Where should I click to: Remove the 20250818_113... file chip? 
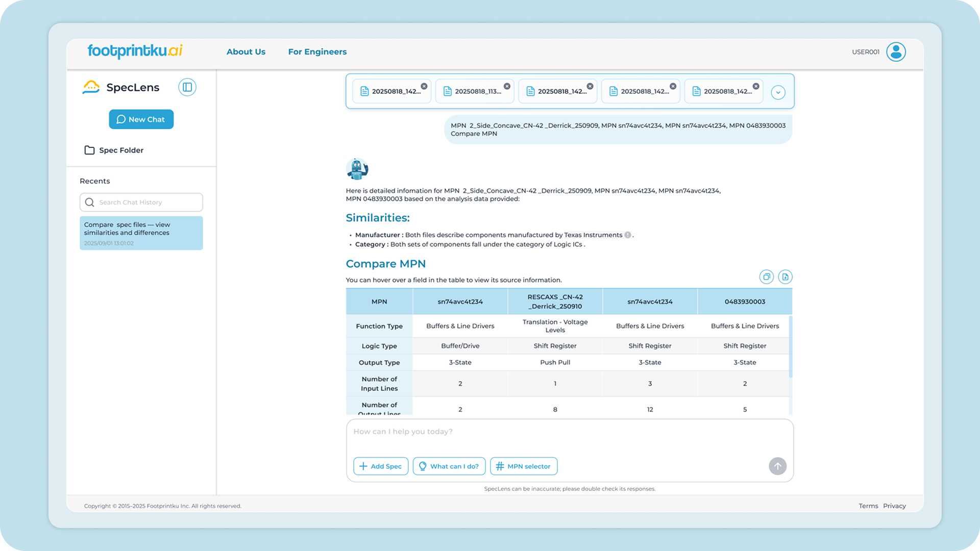coord(507,86)
